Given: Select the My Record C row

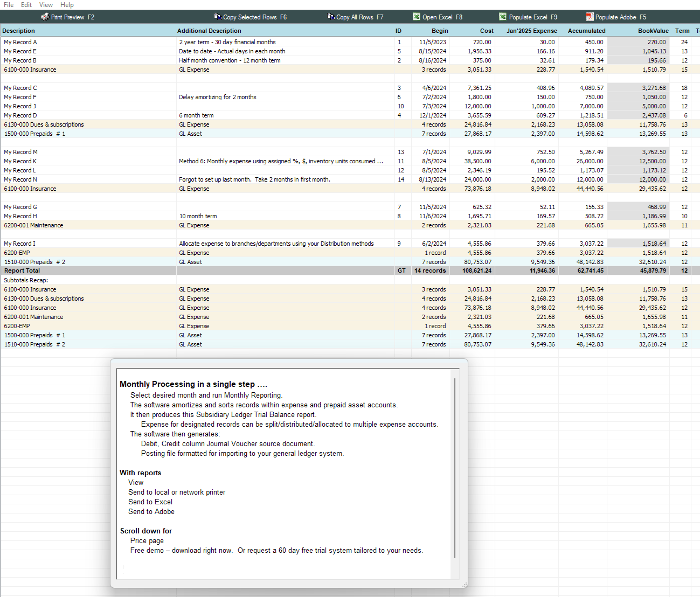Looking at the screenshot, I should [x=350, y=88].
